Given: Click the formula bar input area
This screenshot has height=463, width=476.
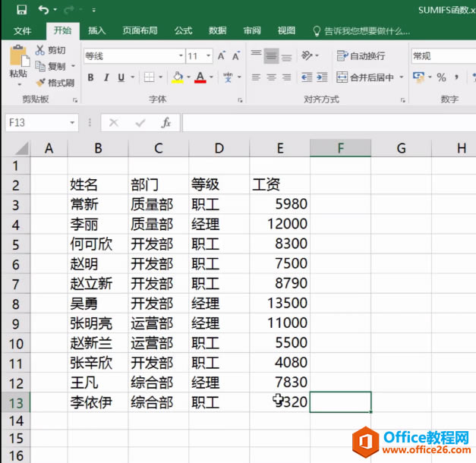Looking at the screenshot, I should [329, 123].
